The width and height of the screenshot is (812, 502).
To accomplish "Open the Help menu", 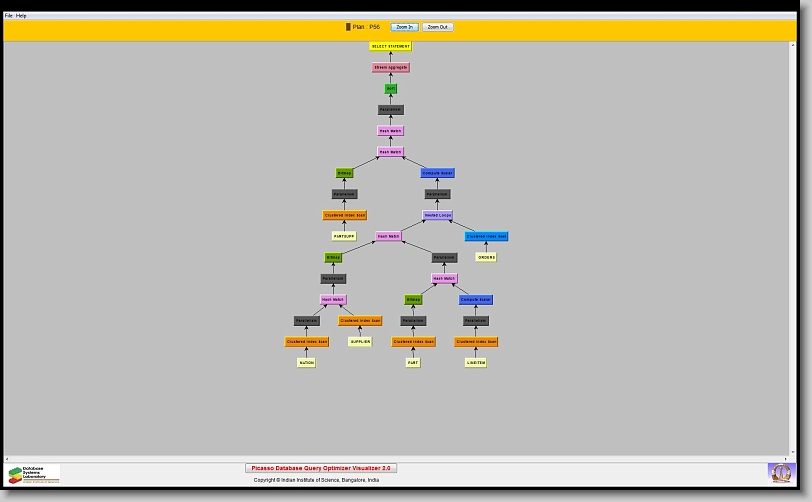I will [x=21, y=16].
